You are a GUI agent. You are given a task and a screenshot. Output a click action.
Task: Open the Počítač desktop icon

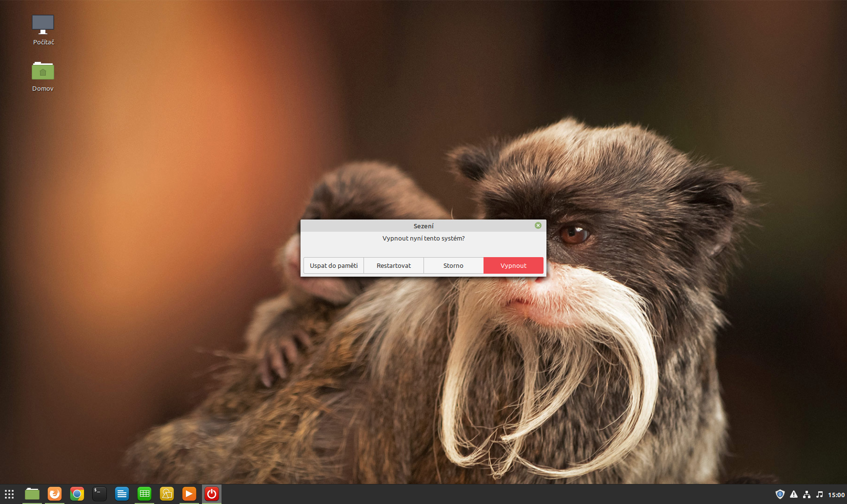[43, 30]
